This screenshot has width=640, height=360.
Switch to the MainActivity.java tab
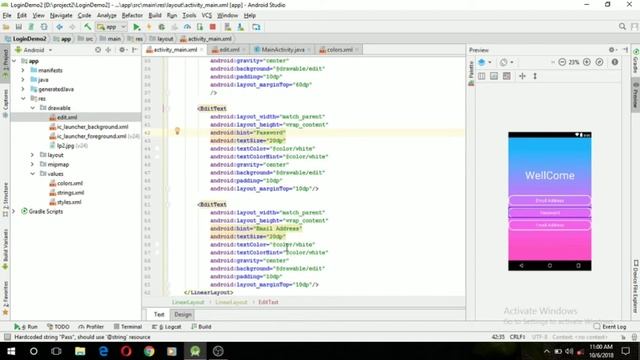point(282,49)
